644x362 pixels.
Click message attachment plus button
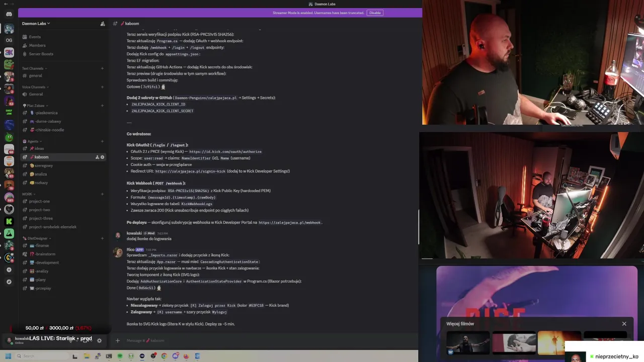tap(118, 340)
